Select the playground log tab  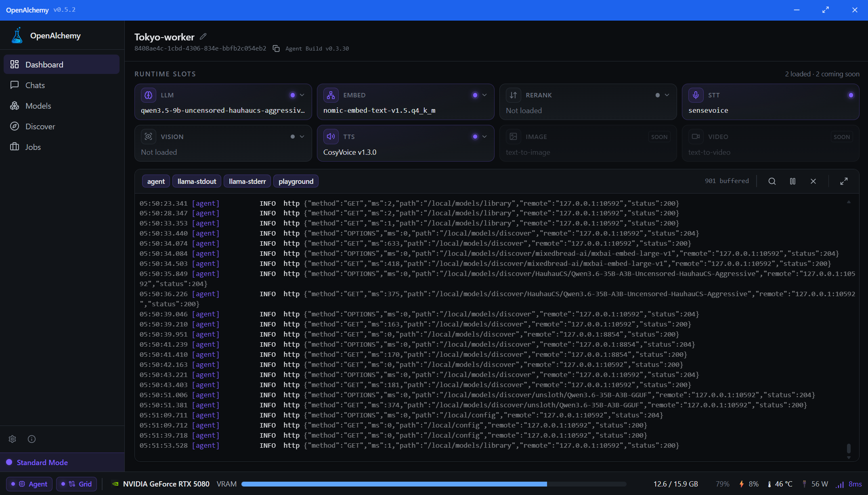(x=296, y=181)
